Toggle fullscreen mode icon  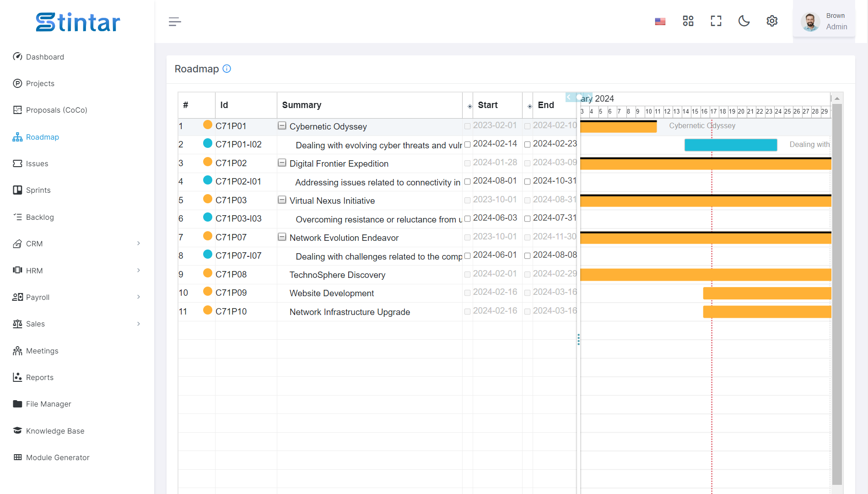716,21
